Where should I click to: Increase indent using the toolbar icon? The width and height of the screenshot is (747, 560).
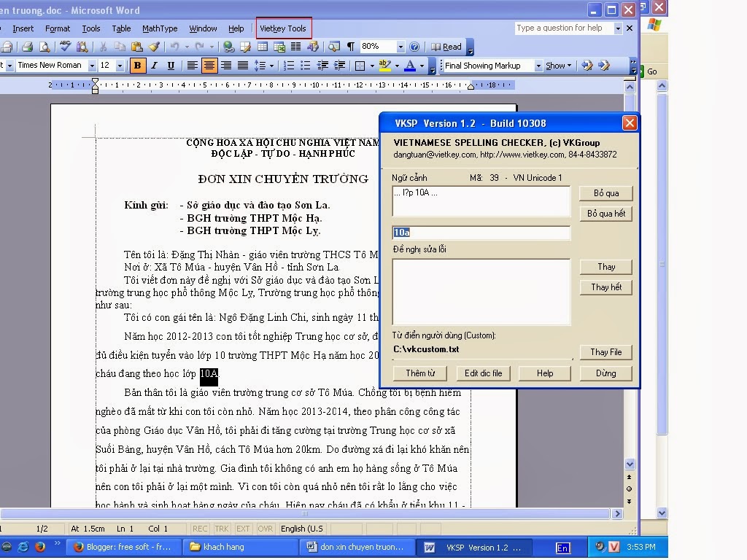click(339, 66)
